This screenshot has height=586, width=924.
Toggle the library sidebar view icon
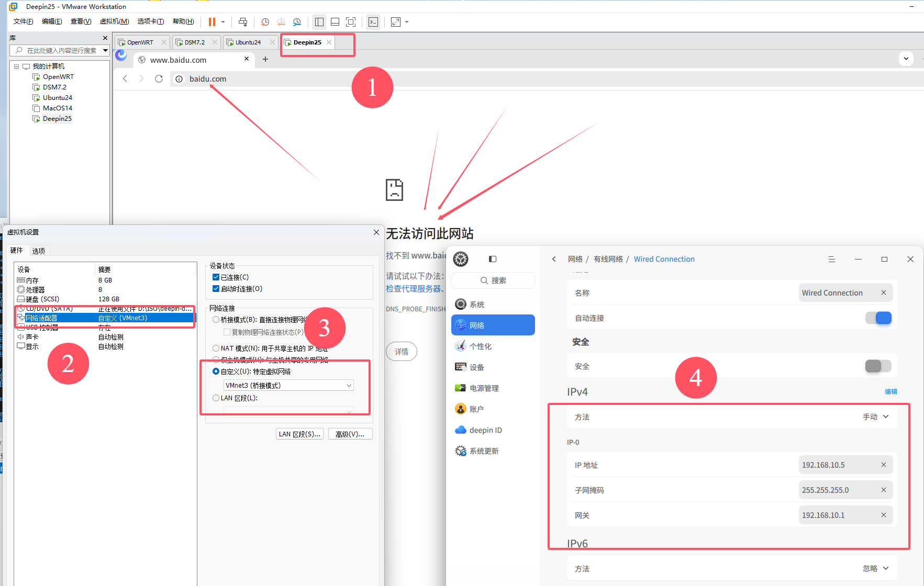coord(319,22)
